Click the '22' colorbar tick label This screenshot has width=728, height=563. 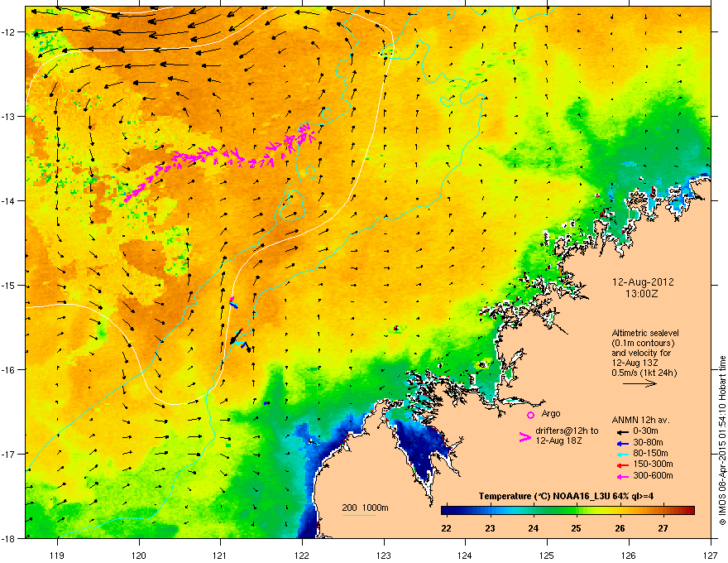point(446,528)
